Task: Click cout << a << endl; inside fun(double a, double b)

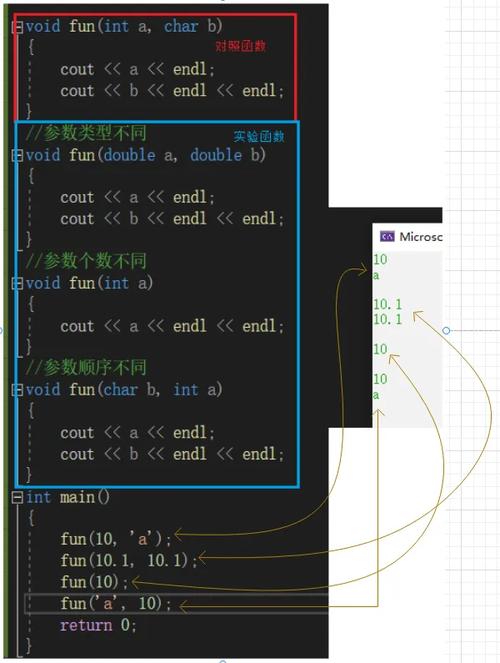Action: 137,197
